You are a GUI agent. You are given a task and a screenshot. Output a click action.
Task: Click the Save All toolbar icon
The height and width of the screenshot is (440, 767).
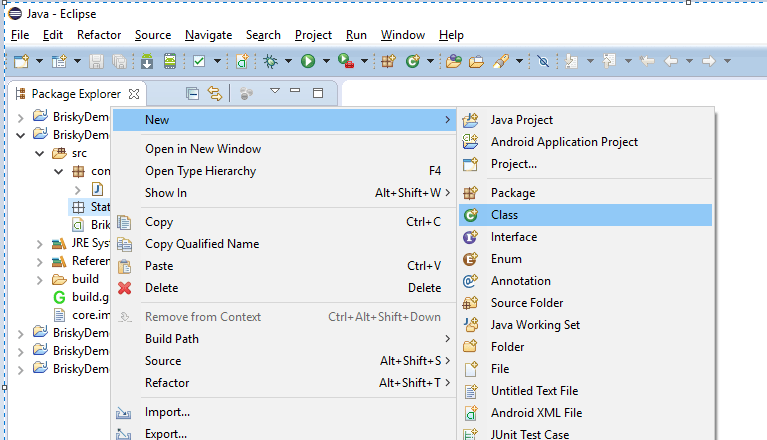click(x=119, y=61)
